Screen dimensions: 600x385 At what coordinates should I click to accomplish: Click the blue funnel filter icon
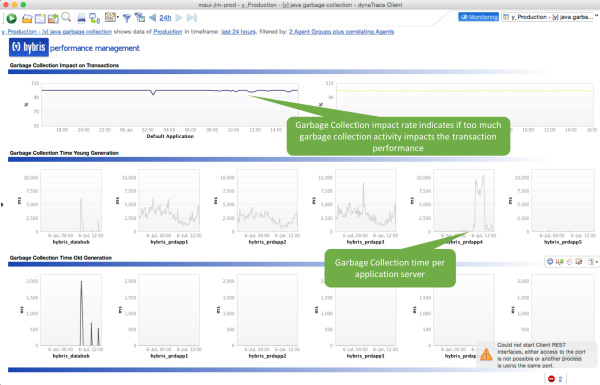click(127, 18)
